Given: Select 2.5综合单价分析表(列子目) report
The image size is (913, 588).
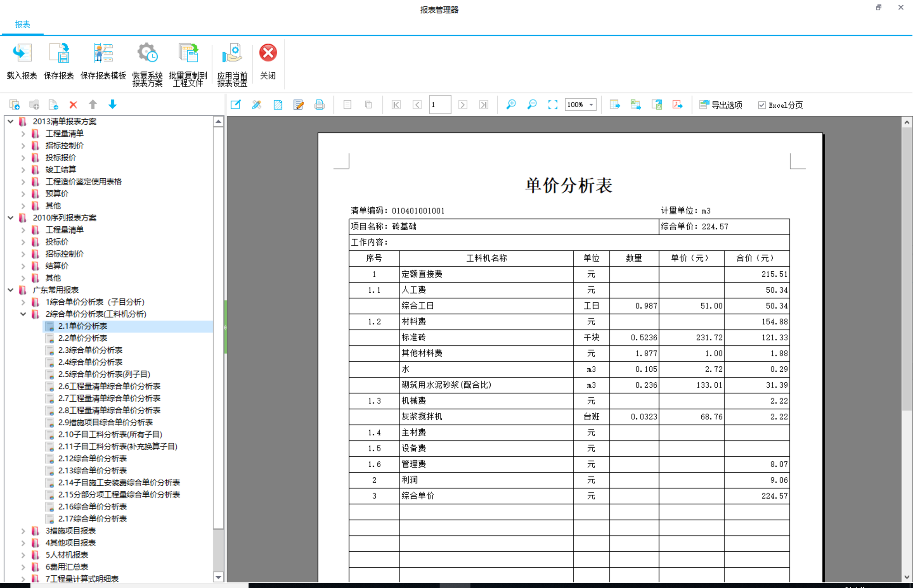Looking at the screenshot, I should 104,374.
